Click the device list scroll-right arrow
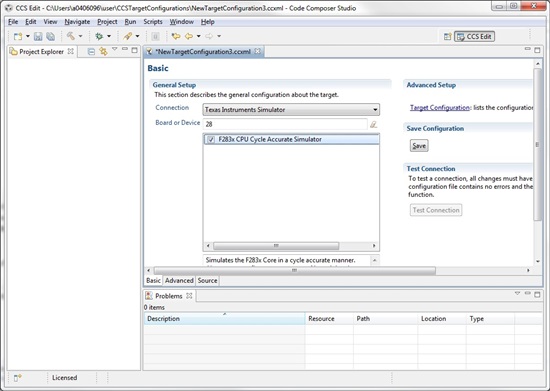The height and width of the screenshot is (391, 550). pyautogui.click(x=374, y=245)
